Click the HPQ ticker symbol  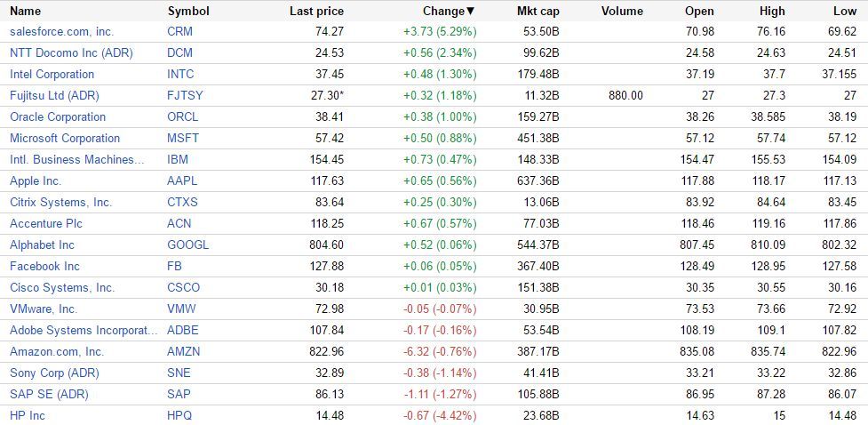[180, 415]
